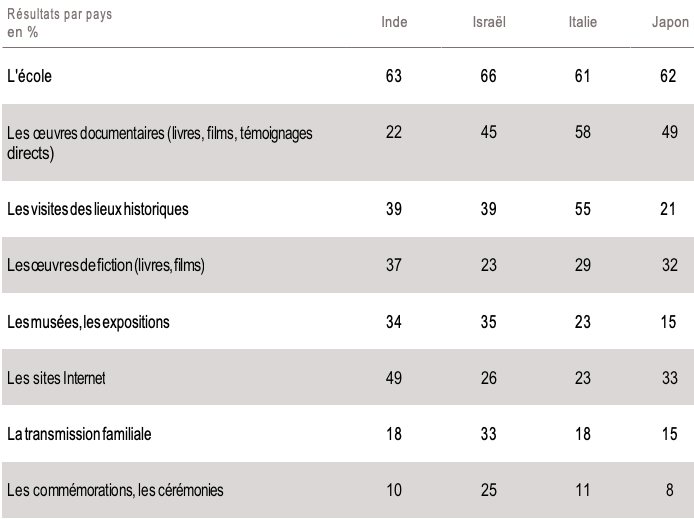Select the musées, les expositions label
The width and height of the screenshot is (694, 519).
pyautogui.click(x=88, y=321)
